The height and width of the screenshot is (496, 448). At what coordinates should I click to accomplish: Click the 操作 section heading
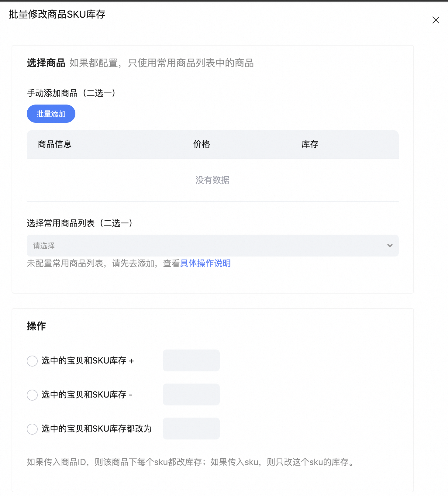coord(36,326)
